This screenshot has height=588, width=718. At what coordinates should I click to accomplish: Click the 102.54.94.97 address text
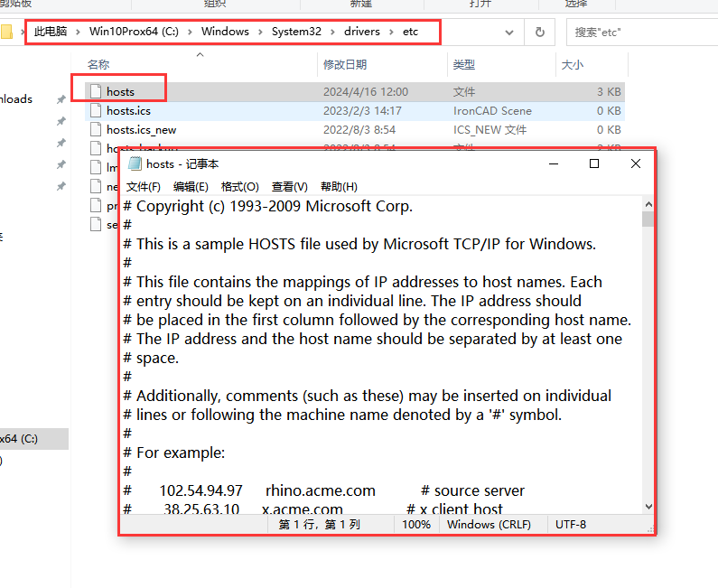(x=201, y=491)
